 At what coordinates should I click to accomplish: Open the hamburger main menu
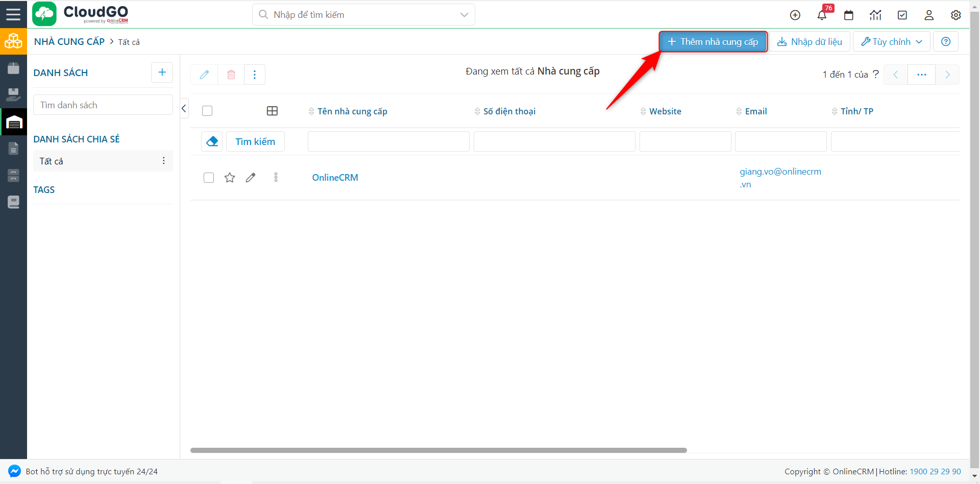coord(13,14)
